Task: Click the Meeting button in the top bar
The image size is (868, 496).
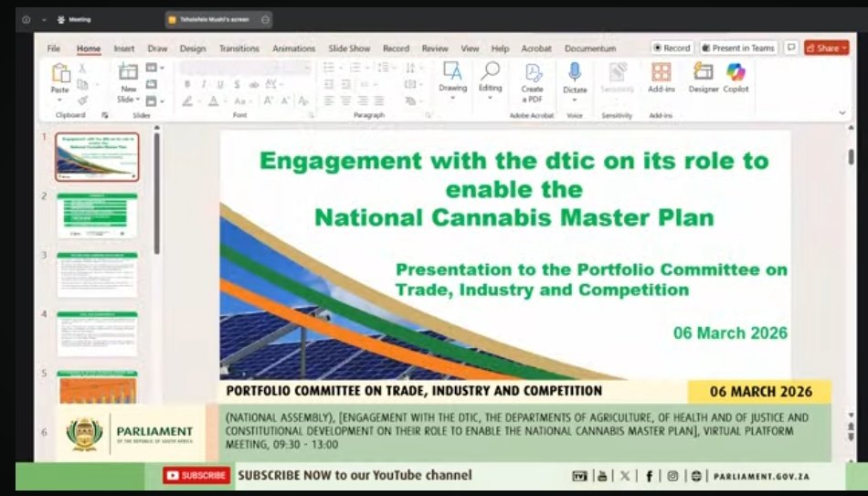Action: (x=74, y=19)
